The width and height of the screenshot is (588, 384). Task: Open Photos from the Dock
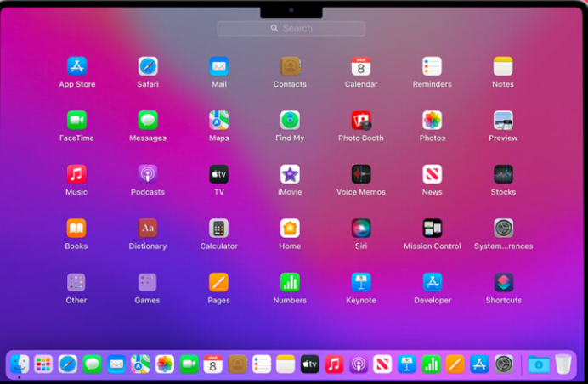click(165, 364)
